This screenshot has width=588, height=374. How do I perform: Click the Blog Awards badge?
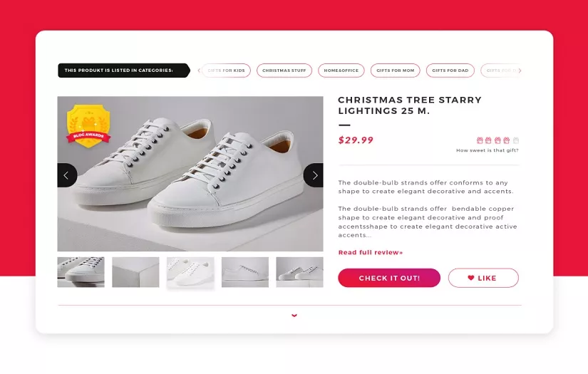pos(88,125)
